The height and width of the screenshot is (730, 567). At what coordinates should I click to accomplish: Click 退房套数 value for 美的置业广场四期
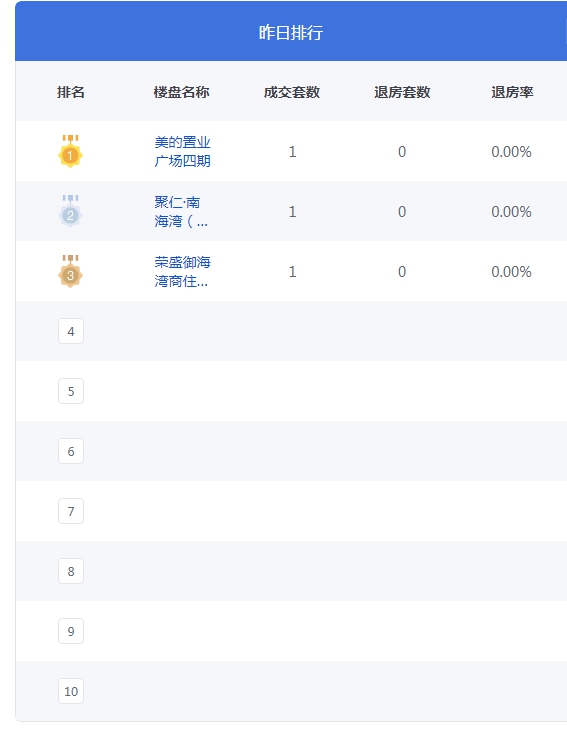(402, 152)
